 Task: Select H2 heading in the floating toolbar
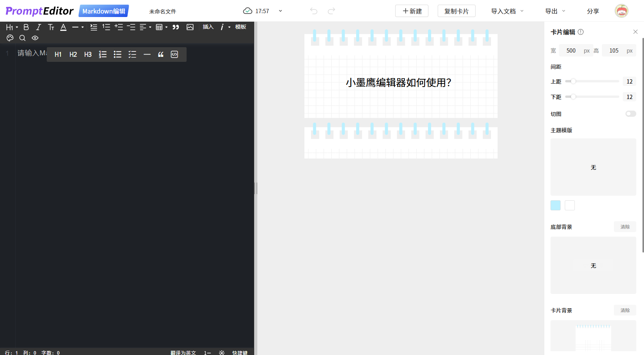pos(73,54)
